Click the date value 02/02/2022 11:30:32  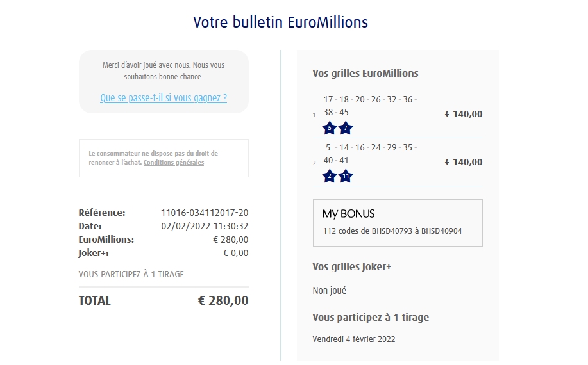point(205,226)
